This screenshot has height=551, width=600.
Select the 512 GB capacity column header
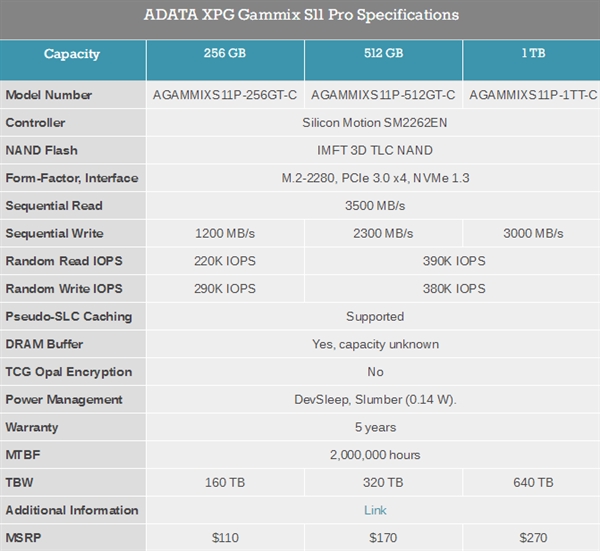click(383, 54)
